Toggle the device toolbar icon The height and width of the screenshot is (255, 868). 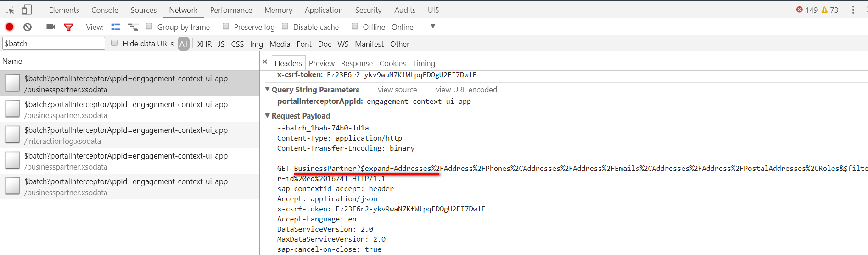(x=27, y=10)
